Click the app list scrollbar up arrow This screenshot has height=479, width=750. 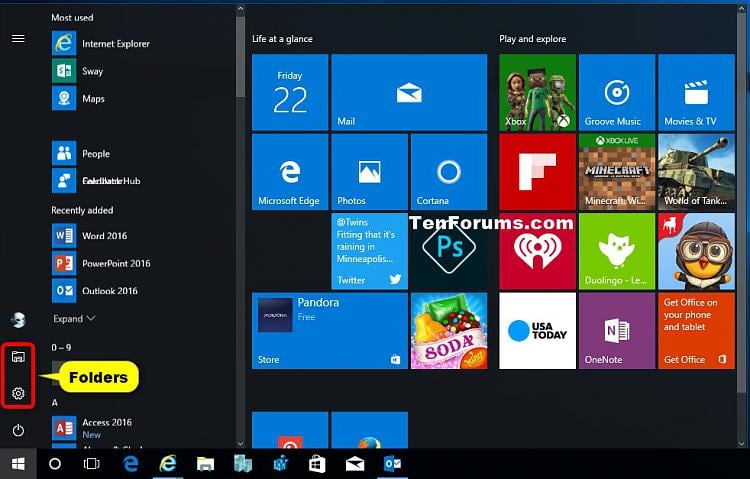click(x=241, y=9)
